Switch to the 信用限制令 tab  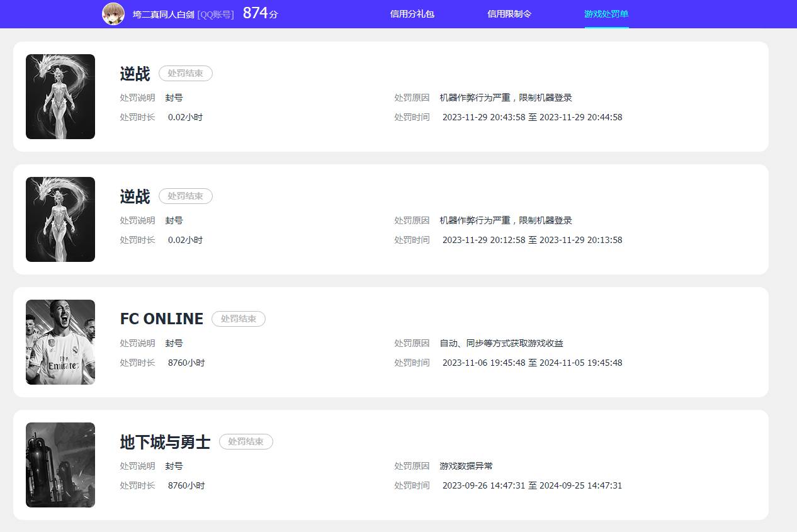click(x=511, y=14)
